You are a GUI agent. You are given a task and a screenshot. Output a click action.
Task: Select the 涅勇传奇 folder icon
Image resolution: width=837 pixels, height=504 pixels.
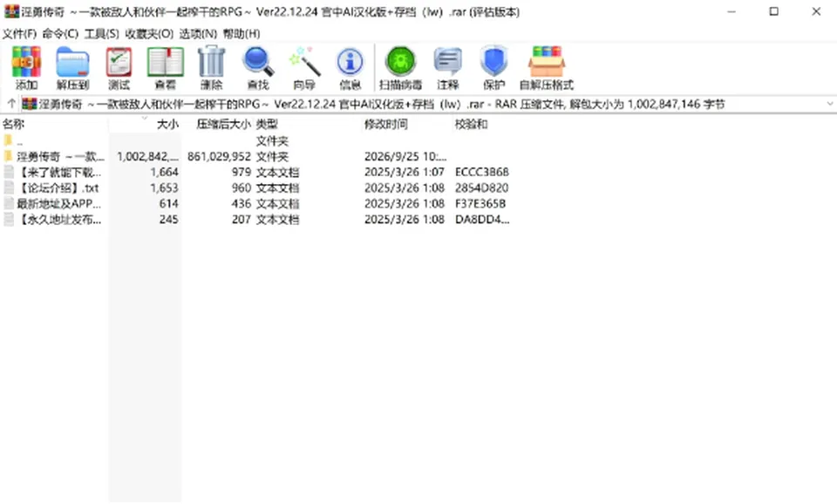point(8,156)
